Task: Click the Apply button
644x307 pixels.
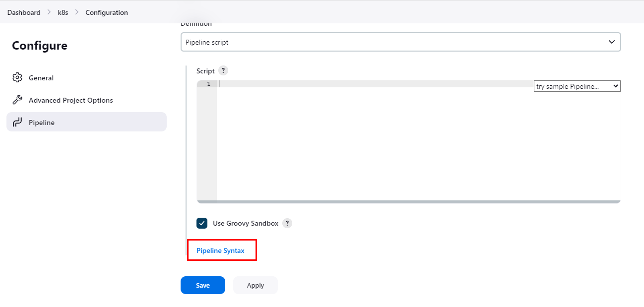Action: 255,285
